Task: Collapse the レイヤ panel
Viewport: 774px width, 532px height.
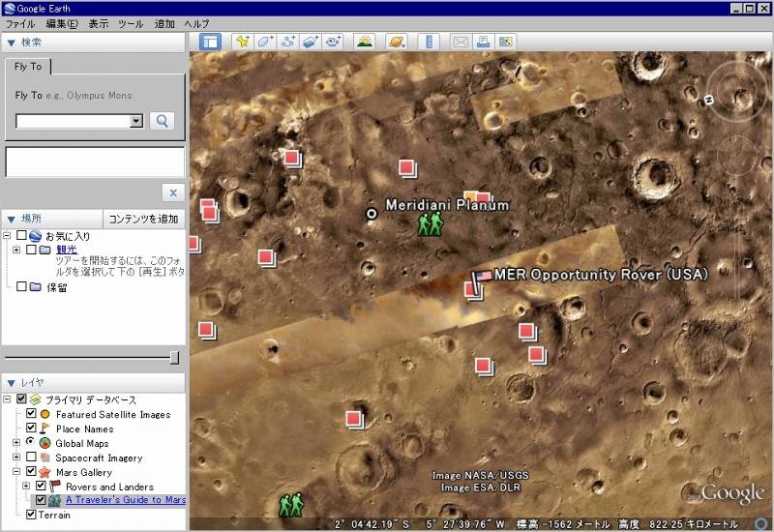Action: [x=12, y=383]
